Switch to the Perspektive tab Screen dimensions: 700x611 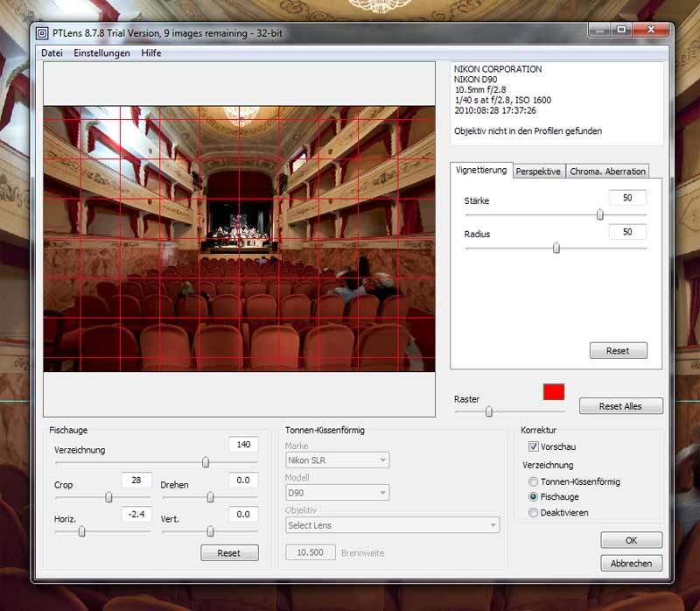coord(538,172)
